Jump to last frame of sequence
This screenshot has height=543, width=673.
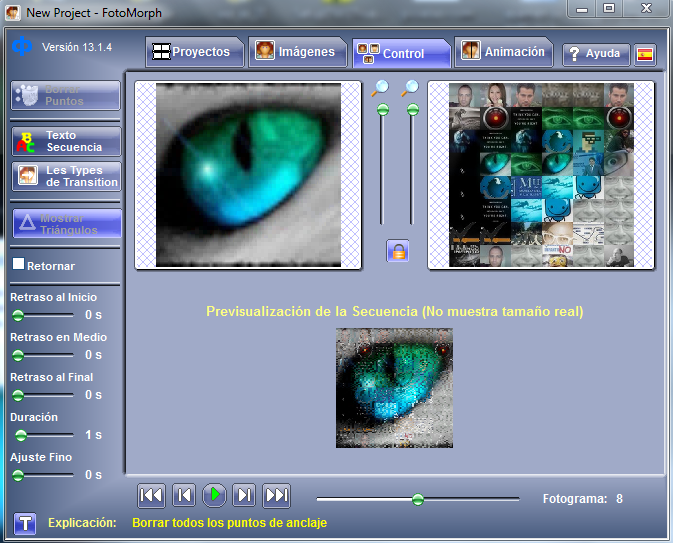point(277,495)
